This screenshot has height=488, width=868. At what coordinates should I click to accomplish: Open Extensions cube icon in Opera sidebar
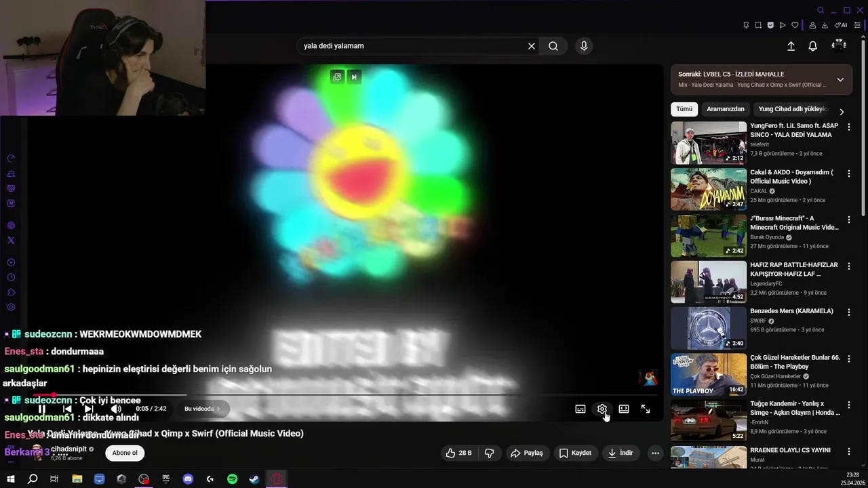11,292
